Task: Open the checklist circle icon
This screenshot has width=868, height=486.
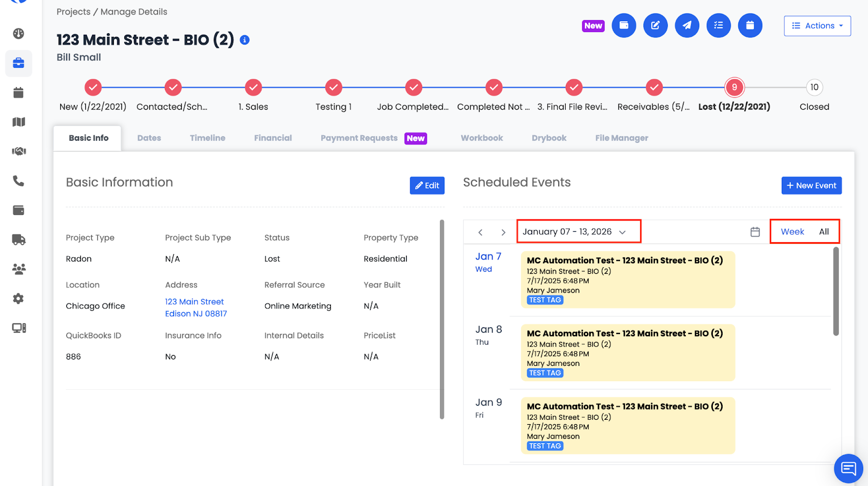Action: click(x=718, y=26)
